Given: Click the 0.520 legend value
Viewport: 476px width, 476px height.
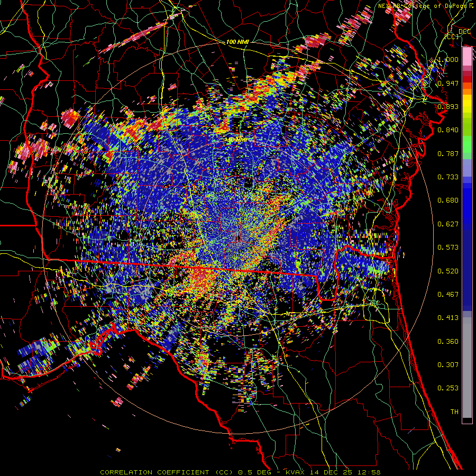Looking at the screenshot, I should 448,271.
